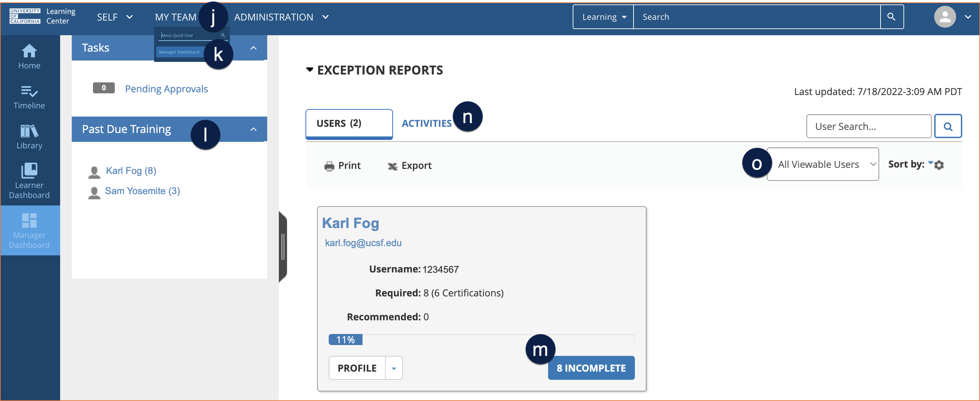Click the User Search magnifier button
Screen dimensions: 980x401
tap(948, 126)
